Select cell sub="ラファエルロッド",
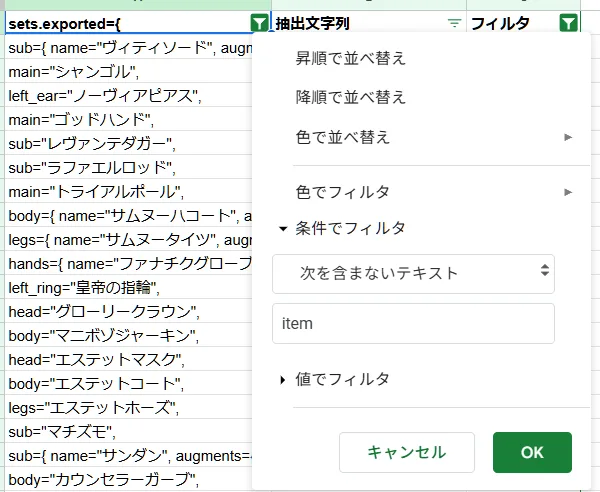This screenshot has width=600, height=492. tap(128, 167)
